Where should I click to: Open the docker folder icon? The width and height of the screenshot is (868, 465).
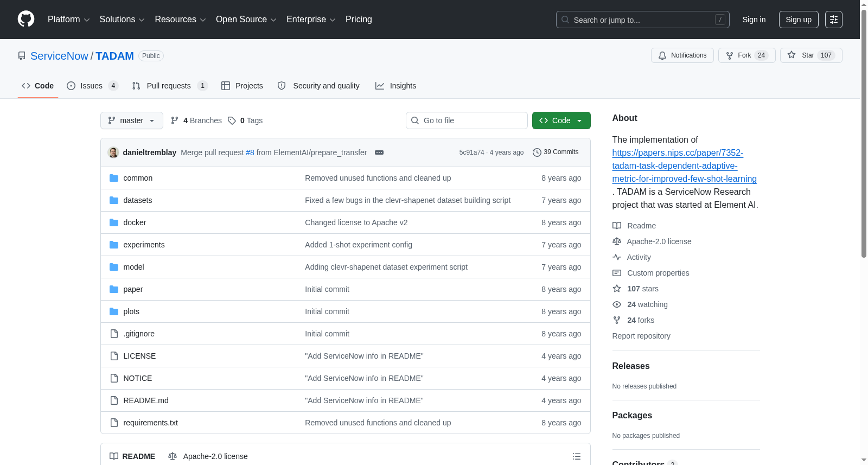(114, 222)
